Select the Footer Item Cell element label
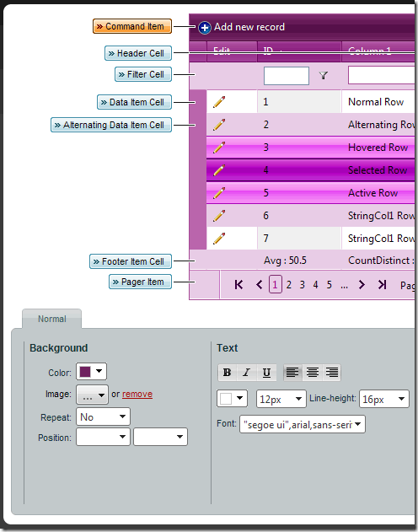Image resolution: width=418 pixels, height=532 pixels. (x=131, y=261)
